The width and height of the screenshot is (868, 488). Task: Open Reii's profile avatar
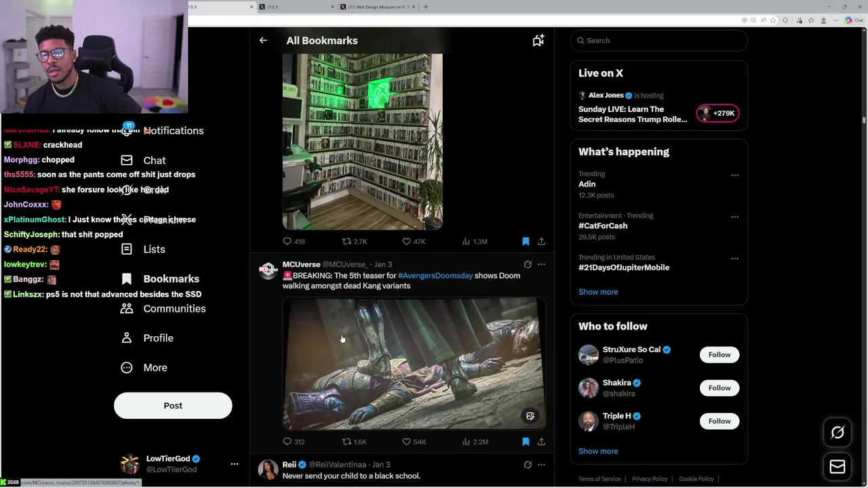click(x=268, y=470)
